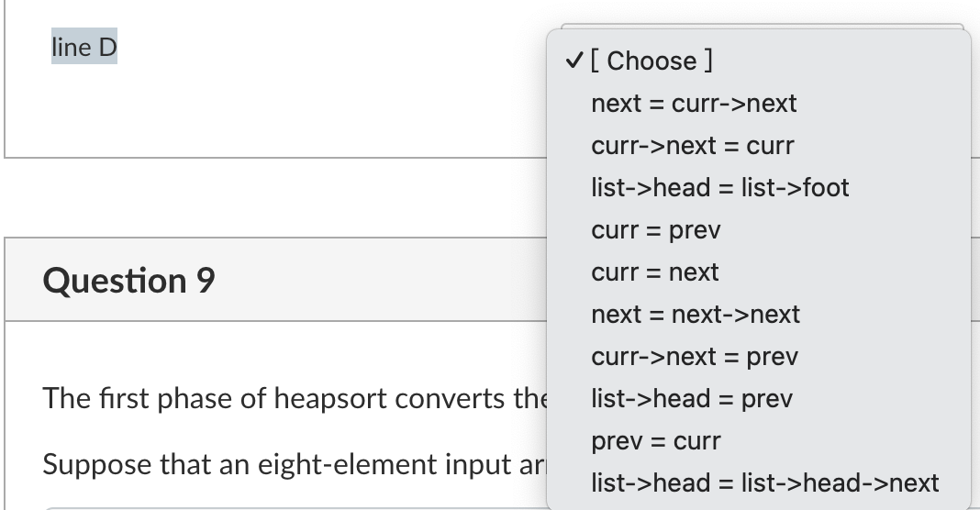Select the 'prev = curr' option

tap(759, 440)
